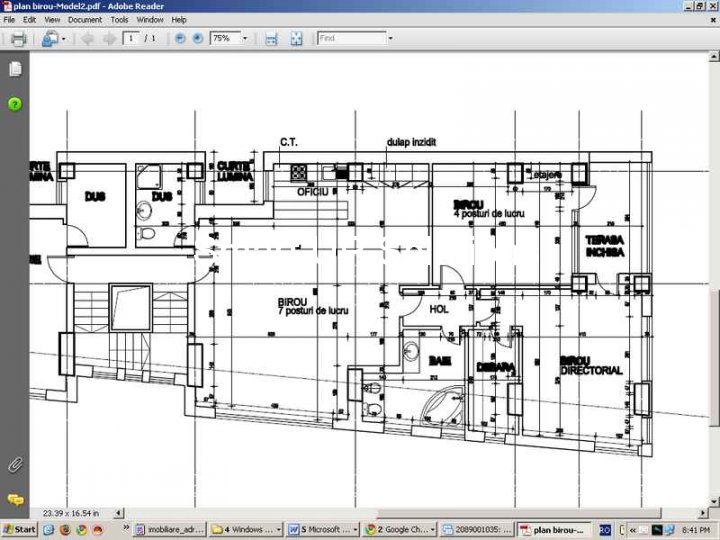Open the Pages panel in sidebar

coord(15,69)
